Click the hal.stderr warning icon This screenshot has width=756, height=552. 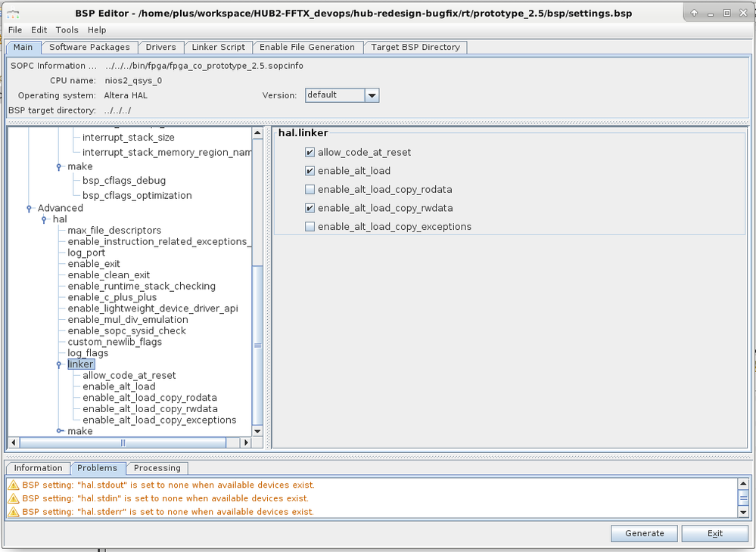(14, 512)
